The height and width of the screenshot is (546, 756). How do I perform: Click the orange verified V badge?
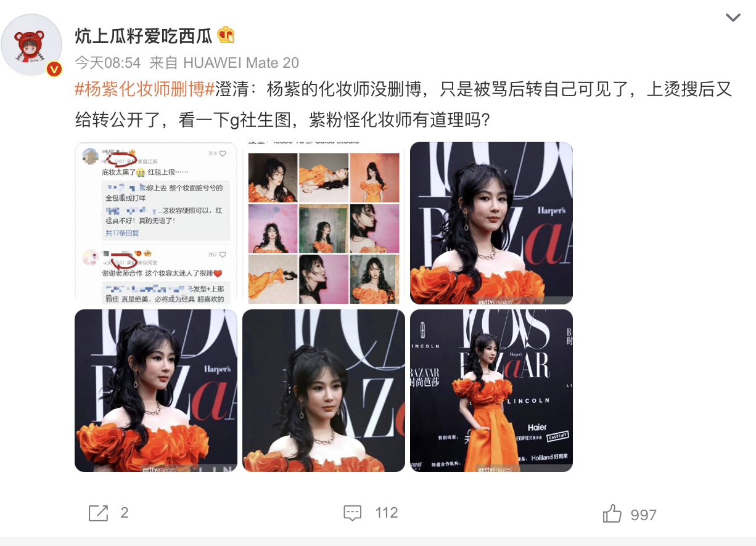click(54, 69)
